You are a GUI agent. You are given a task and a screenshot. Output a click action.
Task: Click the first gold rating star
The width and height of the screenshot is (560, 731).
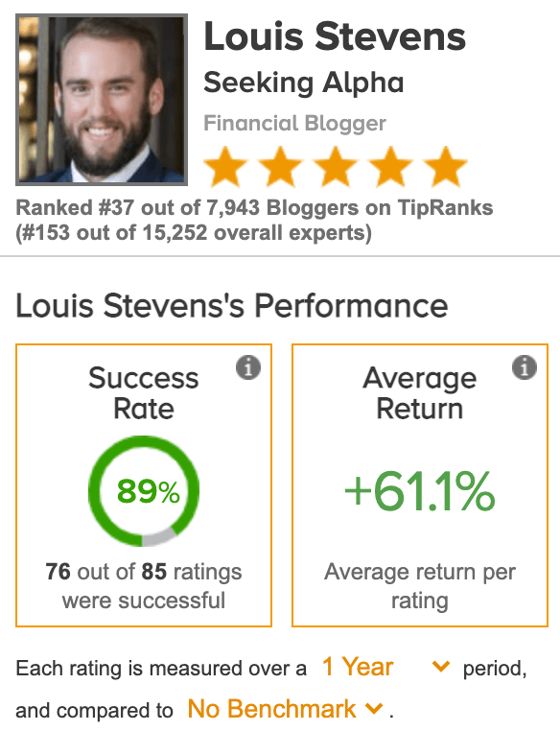[x=225, y=166]
